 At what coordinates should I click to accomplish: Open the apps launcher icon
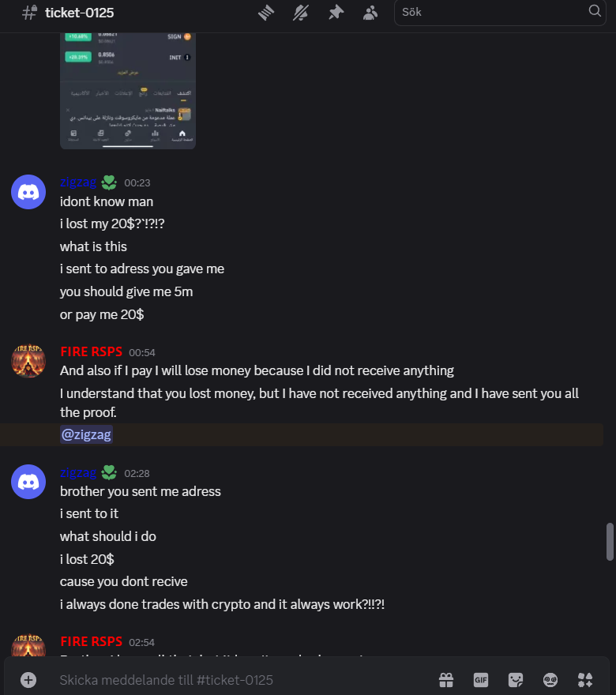585,679
